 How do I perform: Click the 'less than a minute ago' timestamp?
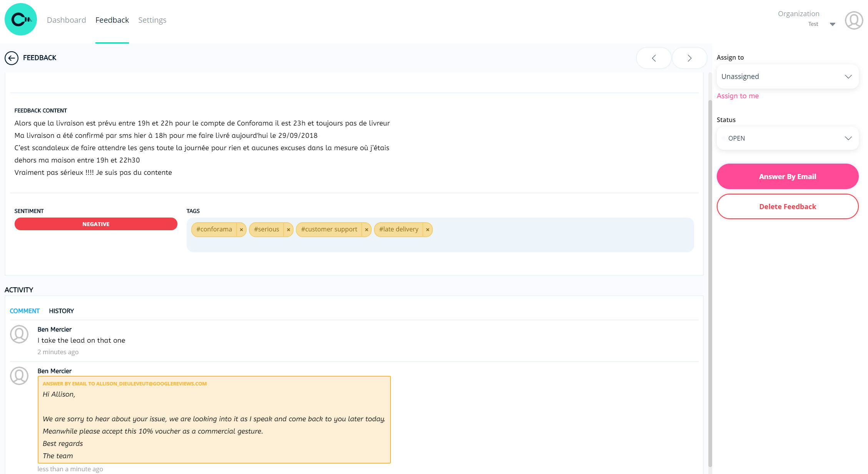point(70,469)
